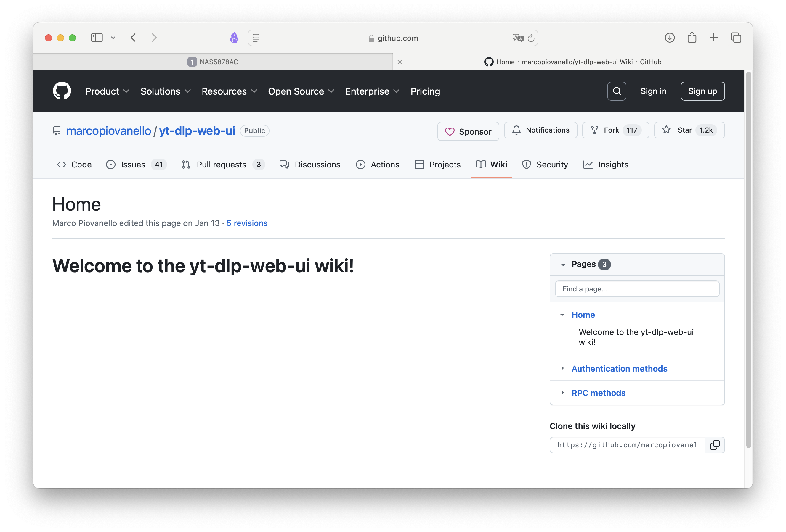Jump to Welcome to the yt-dlp-web-ui wiki heading
This screenshot has width=786, height=532.
pos(636,337)
